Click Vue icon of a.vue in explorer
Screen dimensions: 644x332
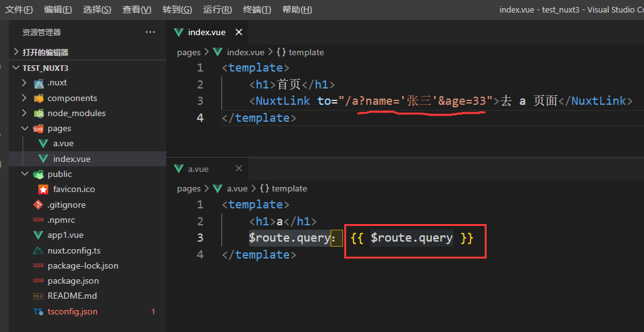pyautogui.click(x=43, y=144)
